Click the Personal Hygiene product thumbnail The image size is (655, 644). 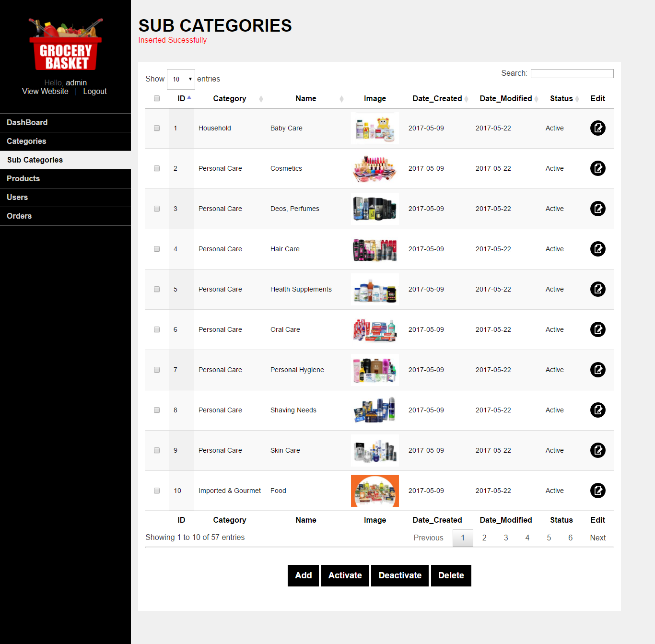pyautogui.click(x=374, y=370)
